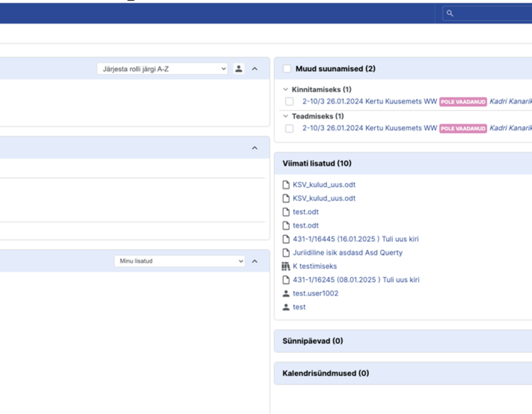Check the document checkbox under Teadmiseks
Image resolution: width=532 pixels, height=414 pixels.
click(x=290, y=128)
